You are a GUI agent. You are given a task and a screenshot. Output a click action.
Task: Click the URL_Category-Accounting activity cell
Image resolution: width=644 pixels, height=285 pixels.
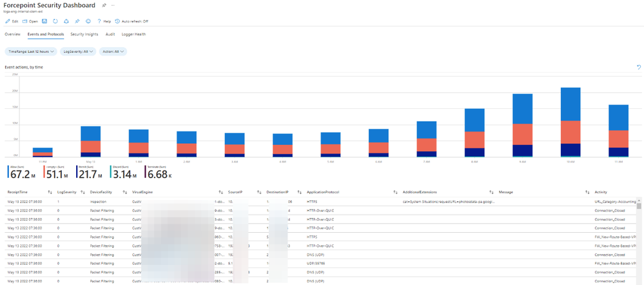[x=615, y=202]
